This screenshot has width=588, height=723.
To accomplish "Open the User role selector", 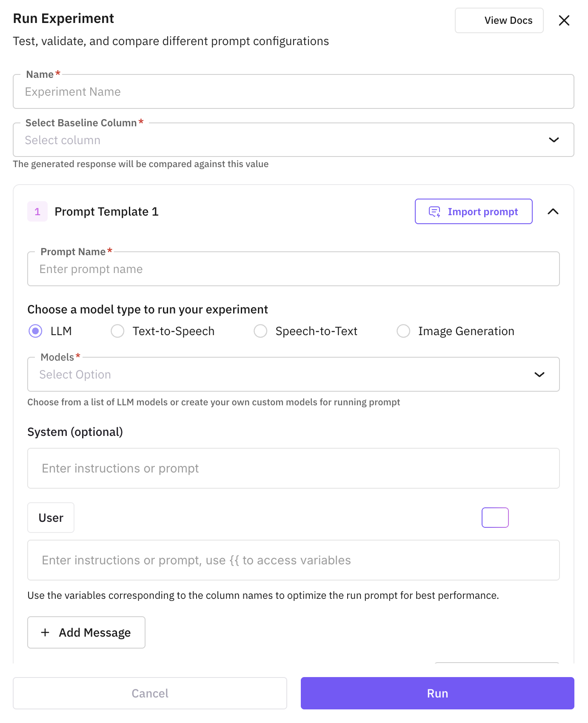I will (51, 518).
